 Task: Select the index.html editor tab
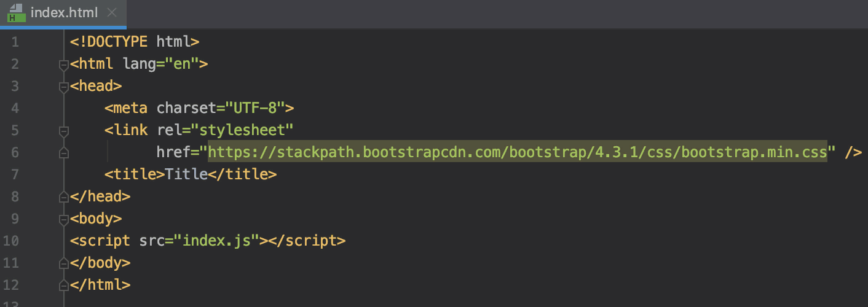click(x=65, y=13)
